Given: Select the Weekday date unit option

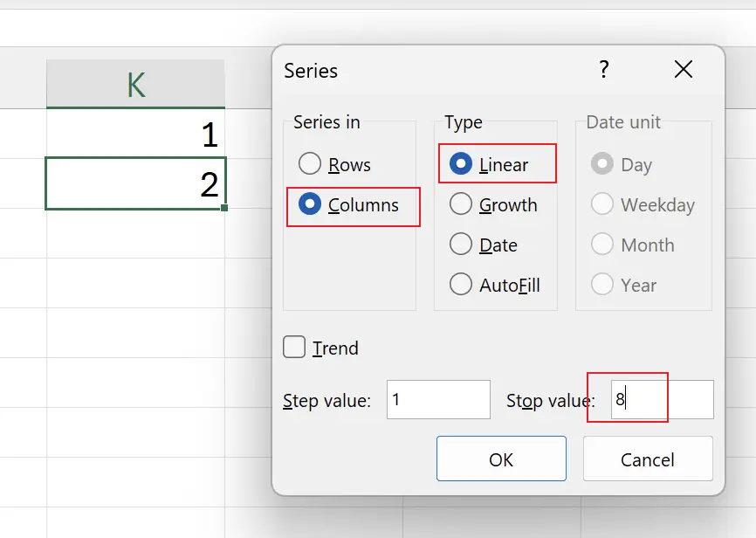Looking at the screenshot, I should 602,204.
